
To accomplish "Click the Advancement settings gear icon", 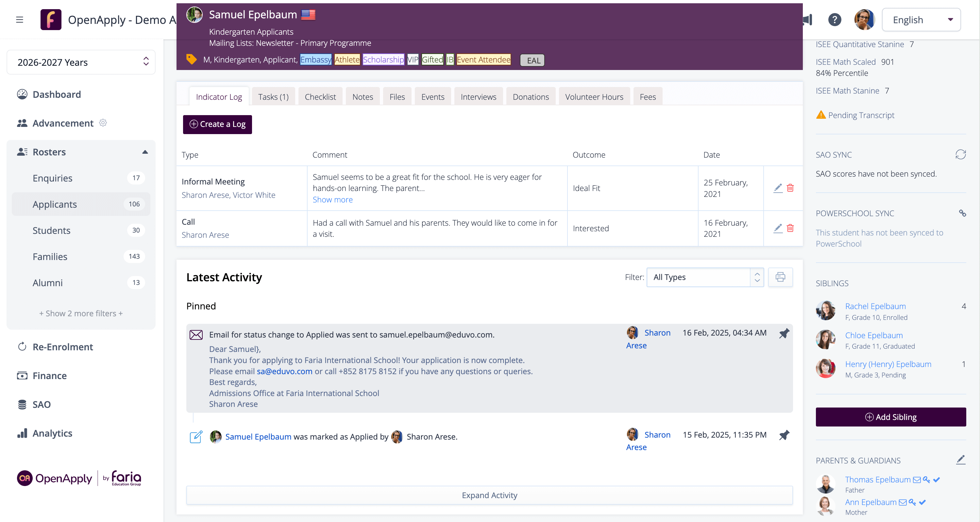I will click(103, 123).
